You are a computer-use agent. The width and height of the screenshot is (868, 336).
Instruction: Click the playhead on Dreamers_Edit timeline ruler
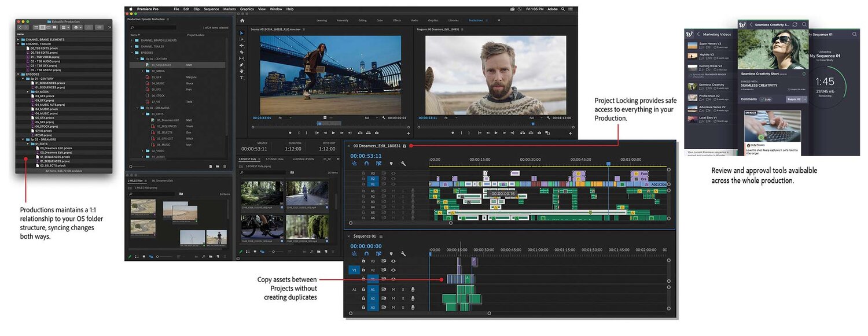point(608,164)
